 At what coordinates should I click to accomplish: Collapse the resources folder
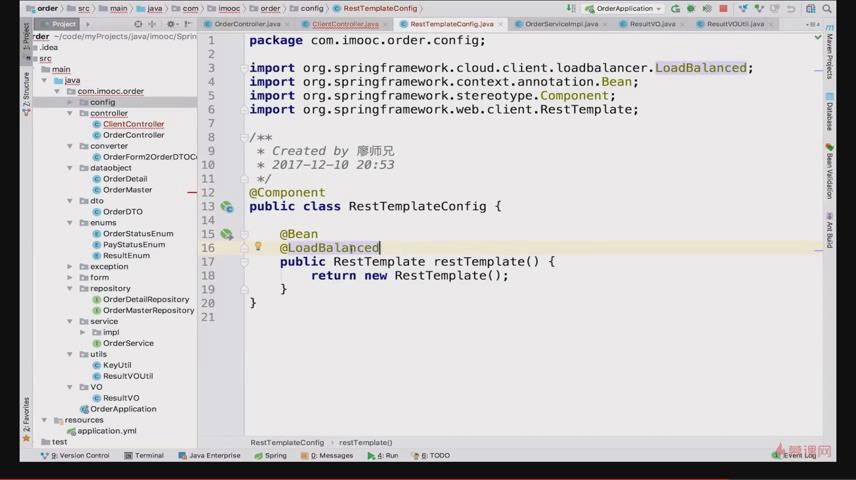[44, 420]
